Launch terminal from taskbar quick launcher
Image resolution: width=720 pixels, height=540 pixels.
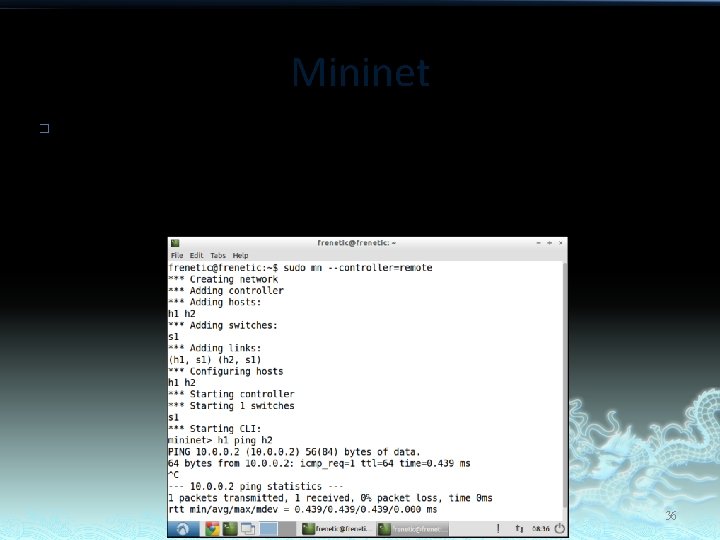point(230,529)
